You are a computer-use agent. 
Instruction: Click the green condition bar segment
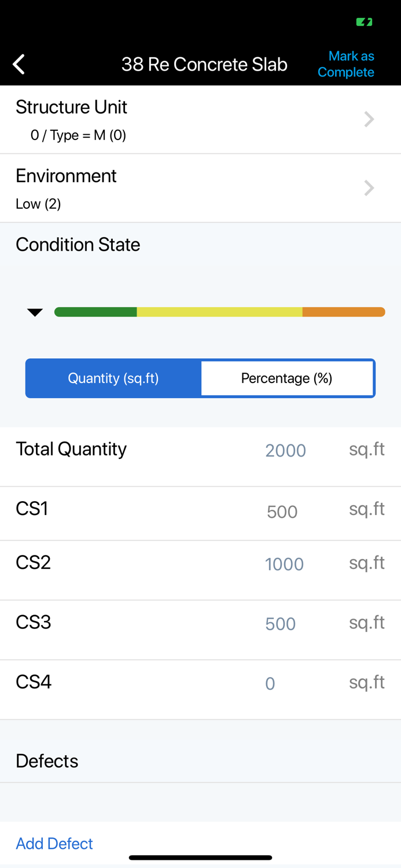(95, 312)
